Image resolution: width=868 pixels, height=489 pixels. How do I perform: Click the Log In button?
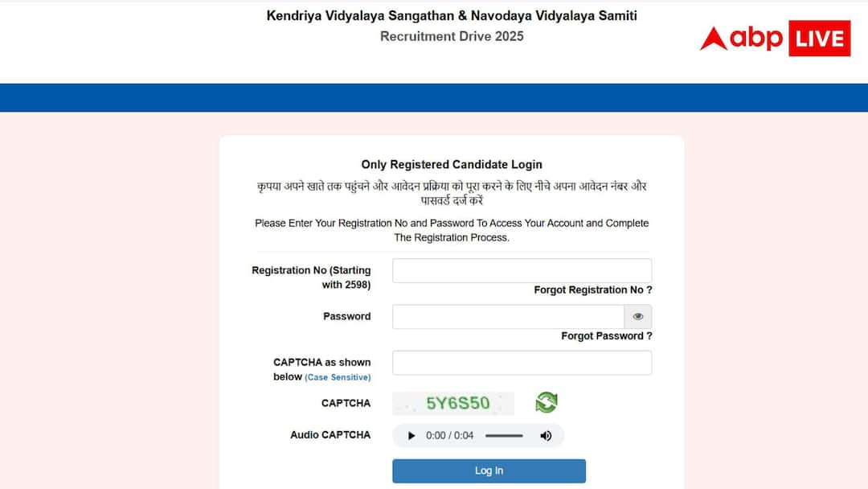[x=489, y=471]
